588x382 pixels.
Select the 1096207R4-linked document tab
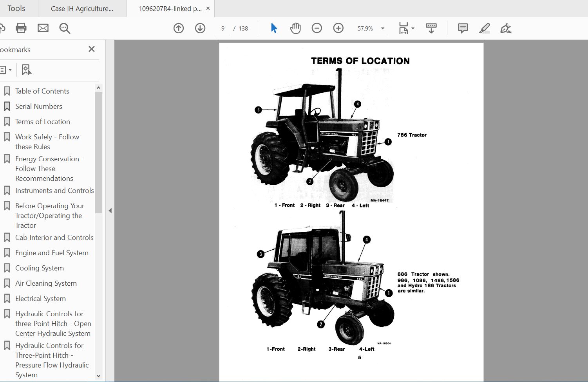coord(170,8)
